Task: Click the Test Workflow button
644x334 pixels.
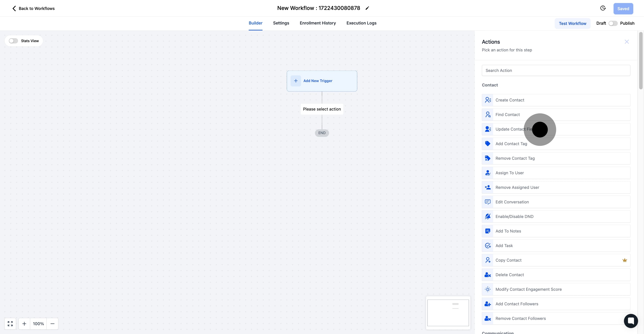Action: tap(573, 23)
